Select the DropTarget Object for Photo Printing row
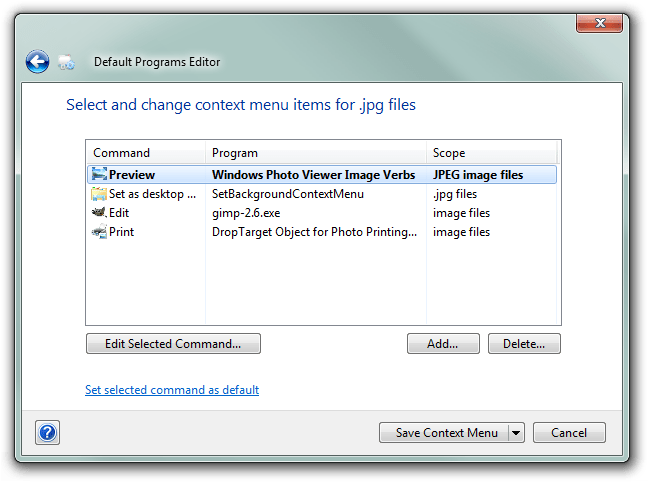The height and width of the screenshot is (483, 648). pyautogui.click(x=322, y=232)
